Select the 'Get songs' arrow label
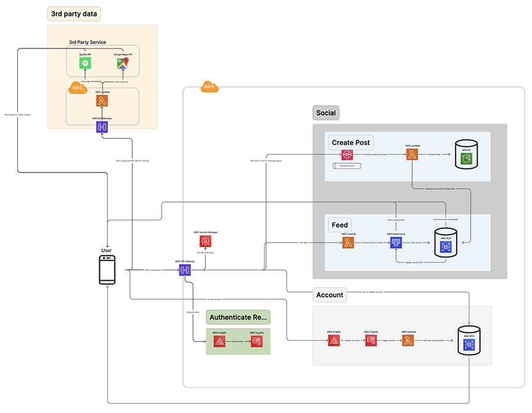532x413 pixels. (x=86, y=82)
